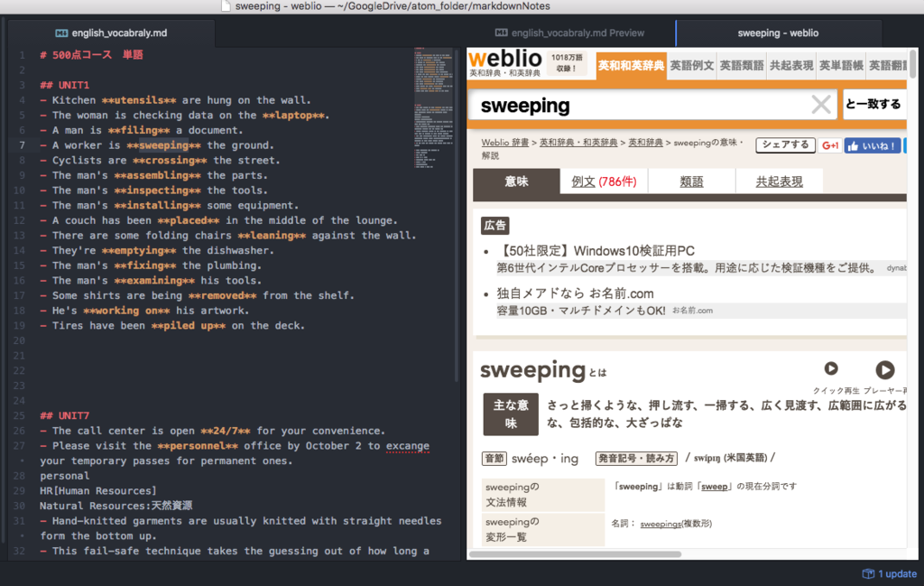This screenshot has height=586, width=924.
Task: Click the word **utensils** in line 4
Action: (138, 100)
